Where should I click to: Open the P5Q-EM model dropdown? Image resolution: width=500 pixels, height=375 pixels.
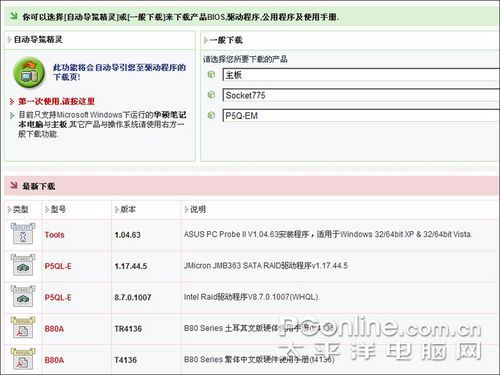tap(361, 115)
